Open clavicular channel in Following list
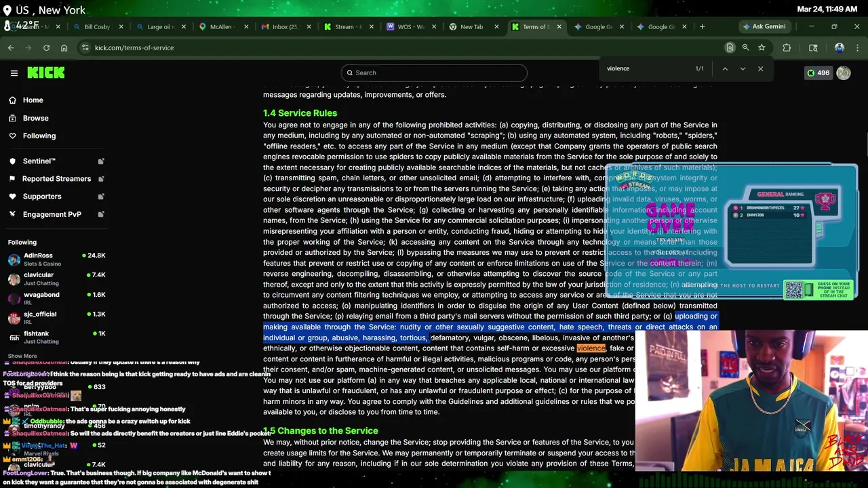 click(x=57, y=279)
